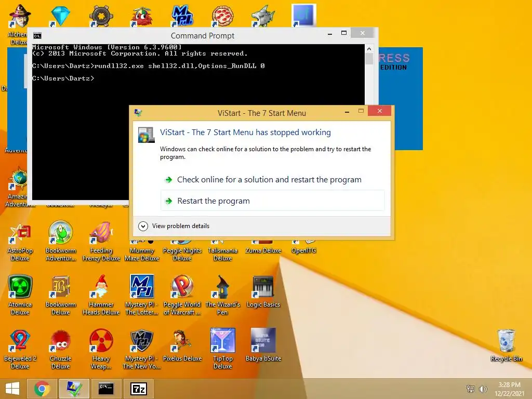Select the Bejeweled 2 Deluxe icon
Image resolution: width=532 pixels, height=399 pixels.
20,350
